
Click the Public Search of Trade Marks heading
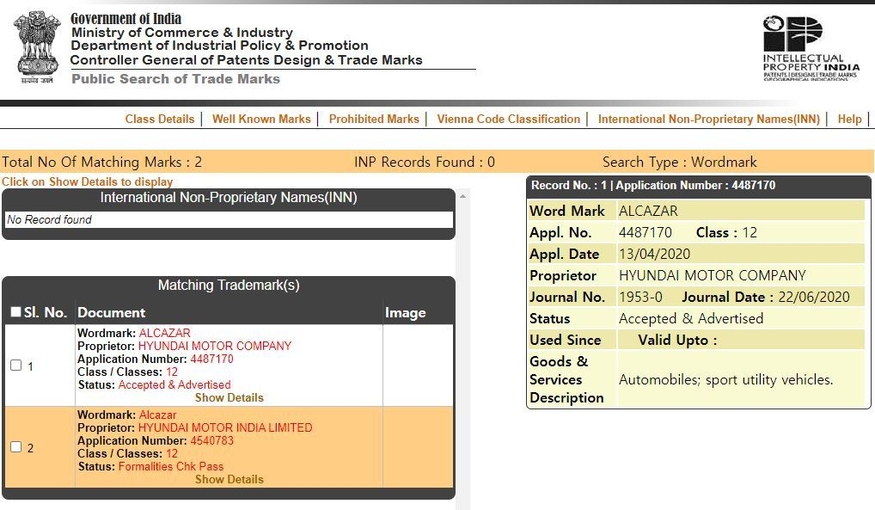click(x=176, y=79)
